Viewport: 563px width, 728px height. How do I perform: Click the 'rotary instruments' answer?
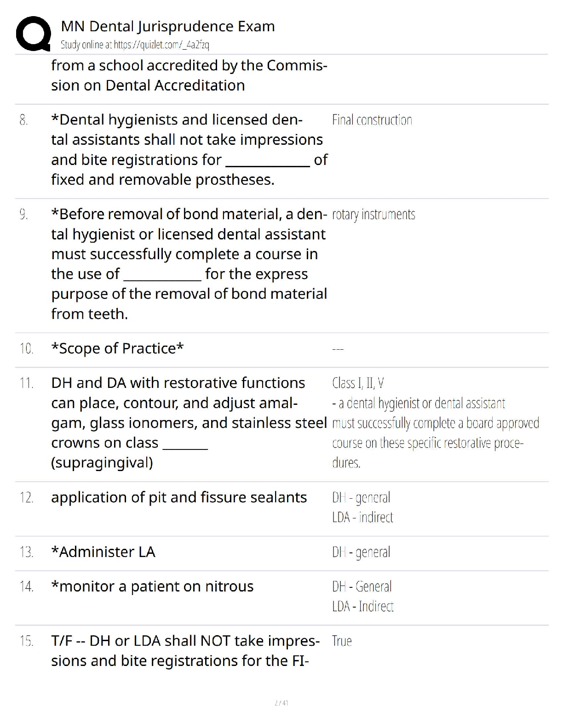coord(373,215)
